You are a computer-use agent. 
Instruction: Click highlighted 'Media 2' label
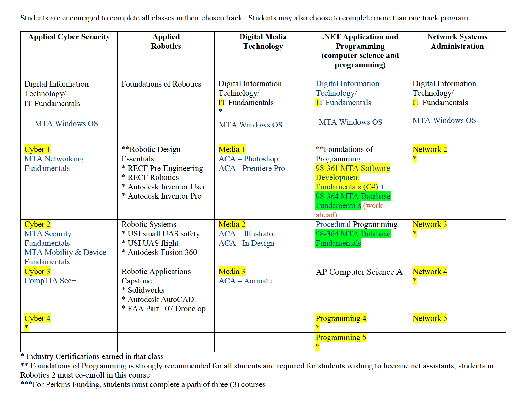[x=232, y=224]
